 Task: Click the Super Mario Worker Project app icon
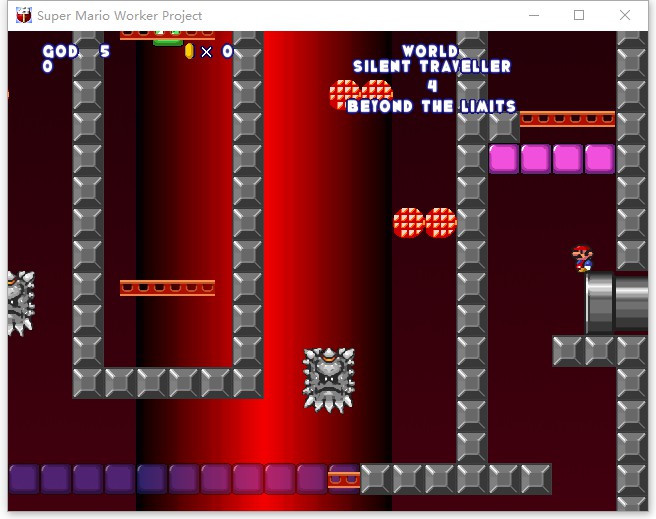click(x=24, y=15)
